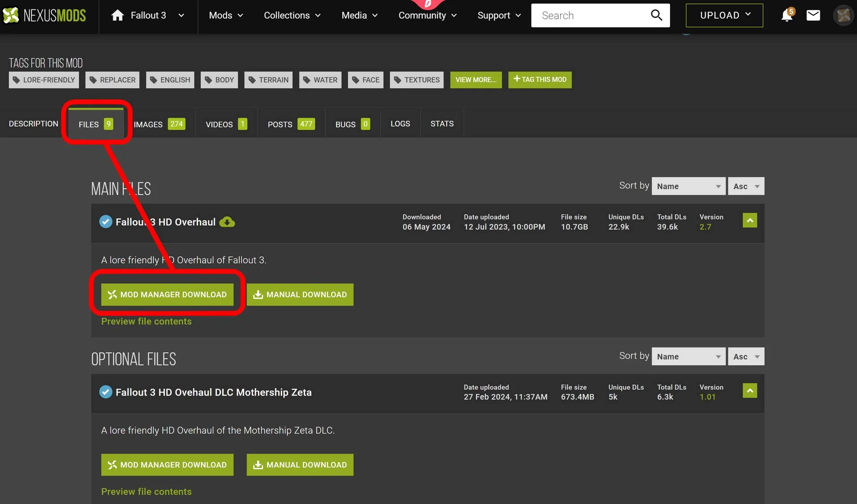Select the REPLACER tag
The image size is (857, 504).
112,80
